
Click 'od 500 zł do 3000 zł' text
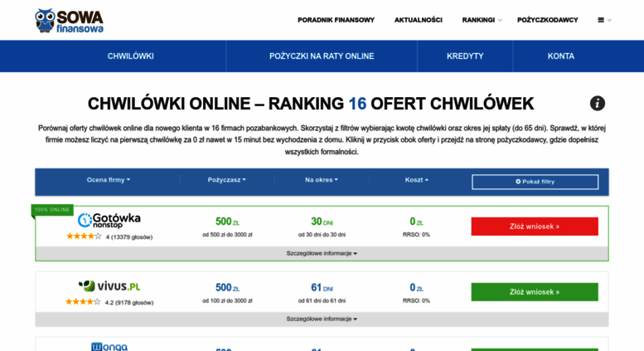[x=227, y=235]
